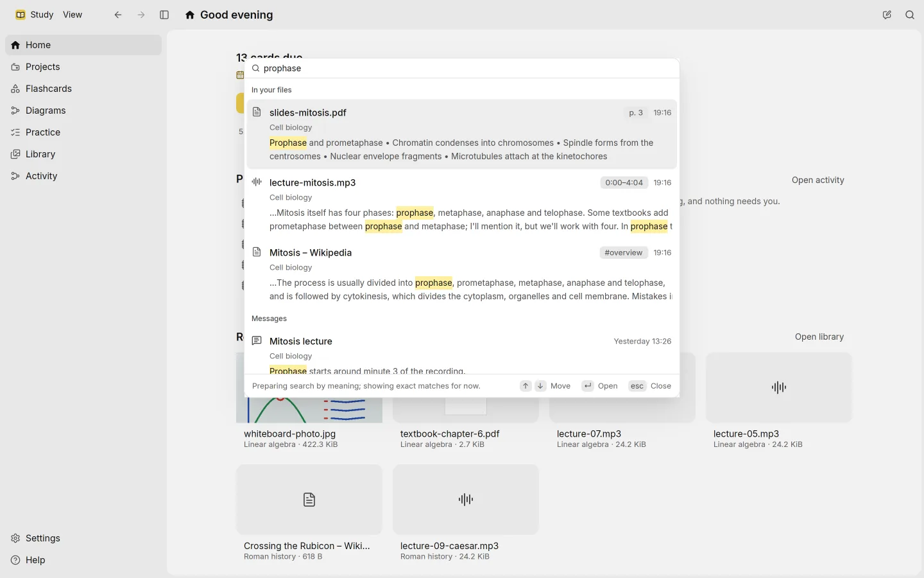The height and width of the screenshot is (578, 924).
Task: Click the Study app logo icon
Action: point(21,15)
